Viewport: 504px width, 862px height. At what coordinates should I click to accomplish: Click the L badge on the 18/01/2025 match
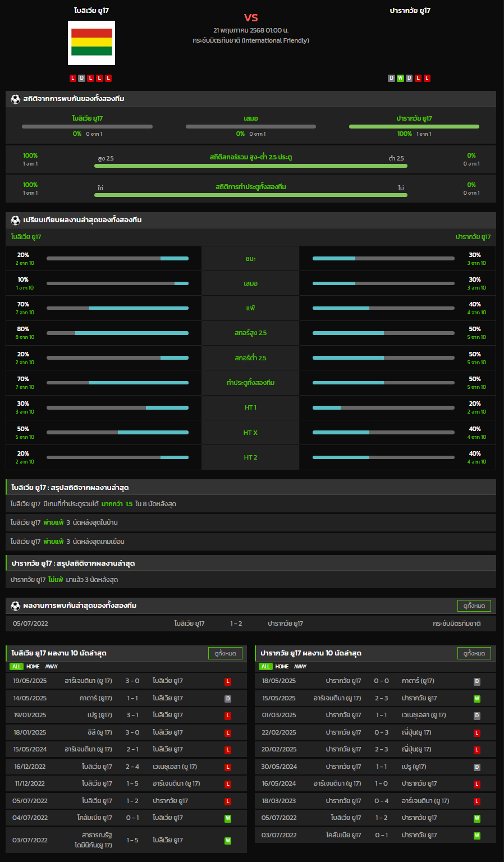click(228, 733)
